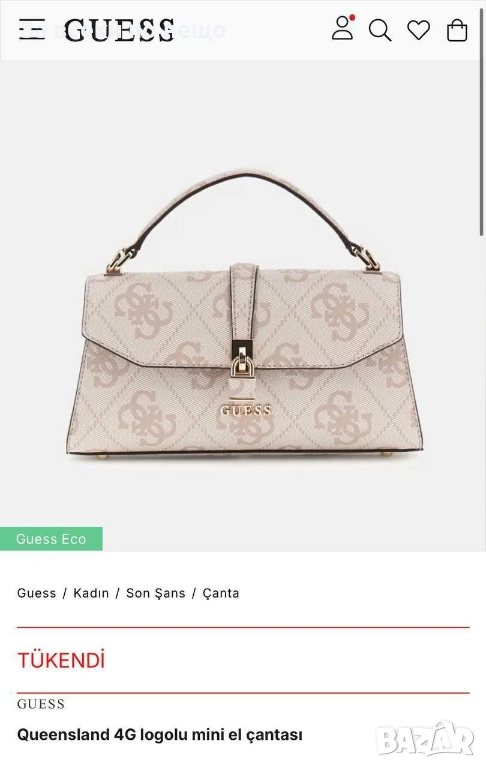The image size is (486, 768).
Task: Open the user account icon
Action: pos(342,28)
